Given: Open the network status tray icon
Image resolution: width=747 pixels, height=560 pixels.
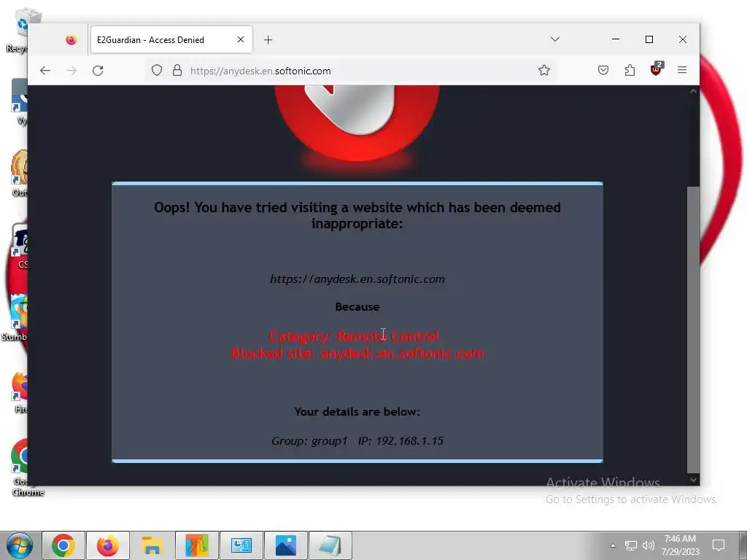Looking at the screenshot, I should pyautogui.click(x=631, y=545).
